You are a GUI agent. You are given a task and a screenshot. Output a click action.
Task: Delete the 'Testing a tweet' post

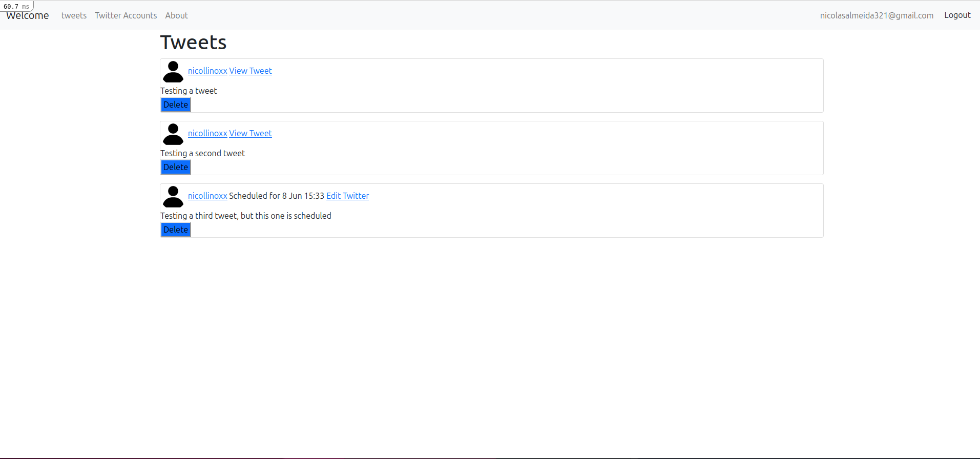176,105
